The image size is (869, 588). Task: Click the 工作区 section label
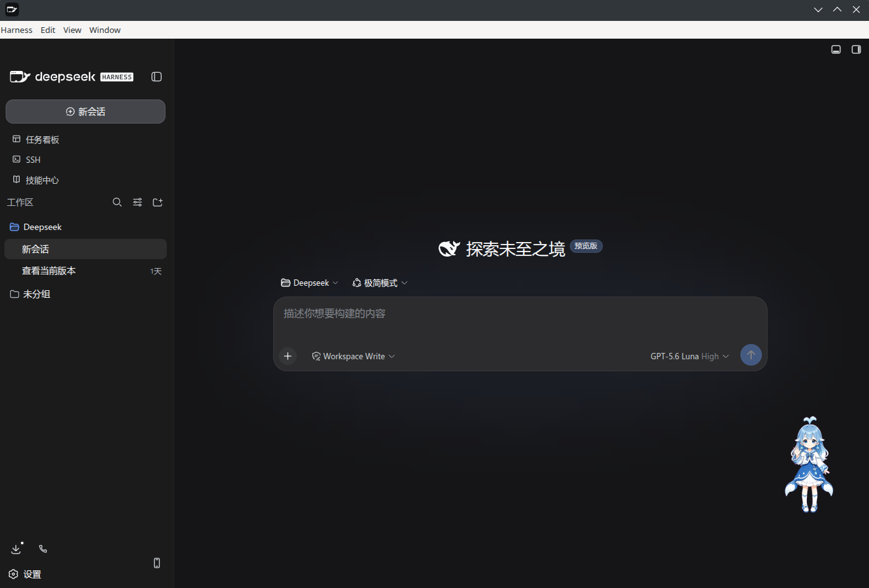[20, 202]
